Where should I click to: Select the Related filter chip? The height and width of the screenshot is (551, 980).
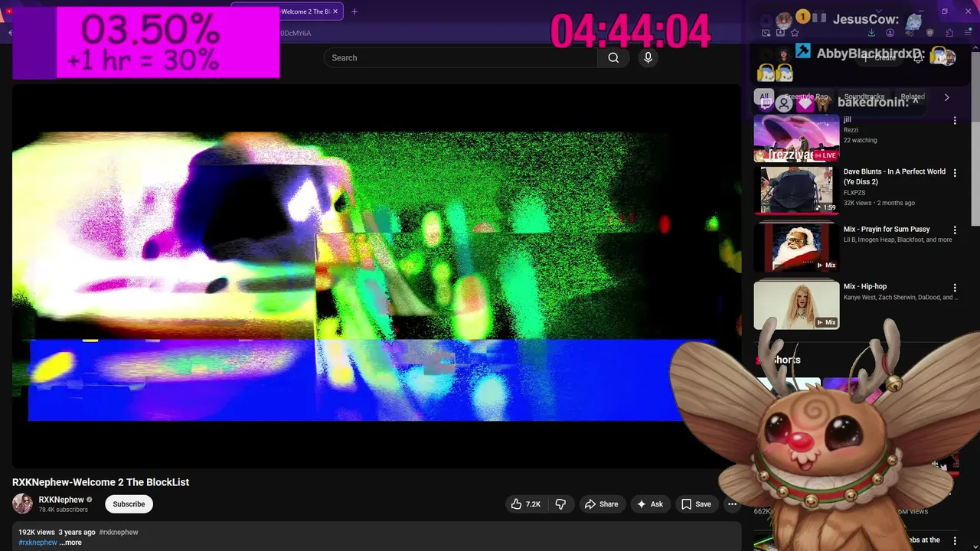click(x=912, y=97)
